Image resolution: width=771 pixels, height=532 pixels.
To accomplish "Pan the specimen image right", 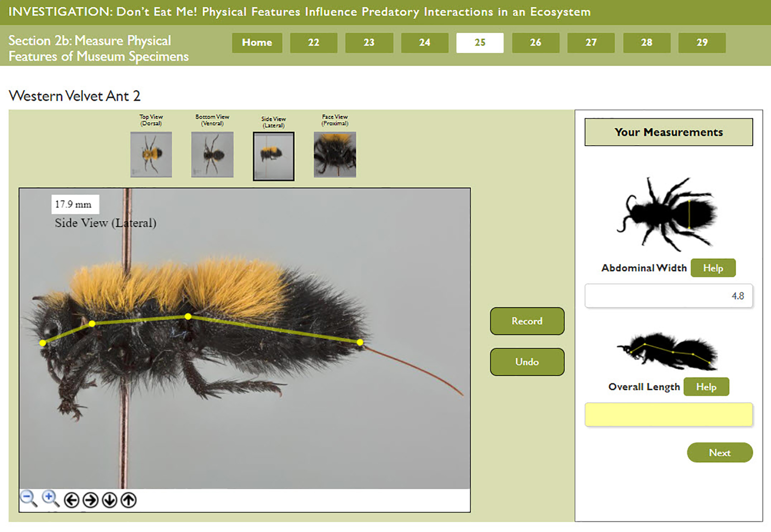I will [90, 500].
